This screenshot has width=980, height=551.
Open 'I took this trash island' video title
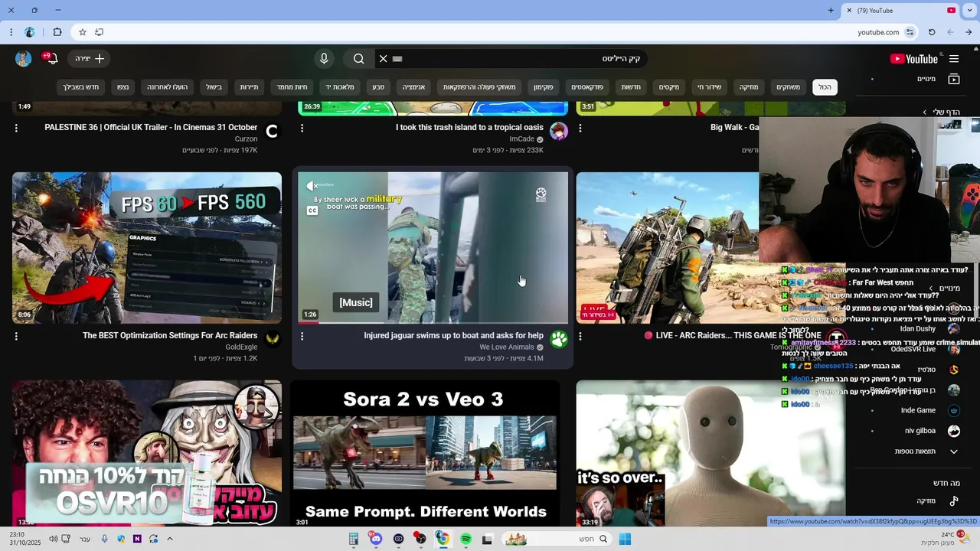point(469,128)
